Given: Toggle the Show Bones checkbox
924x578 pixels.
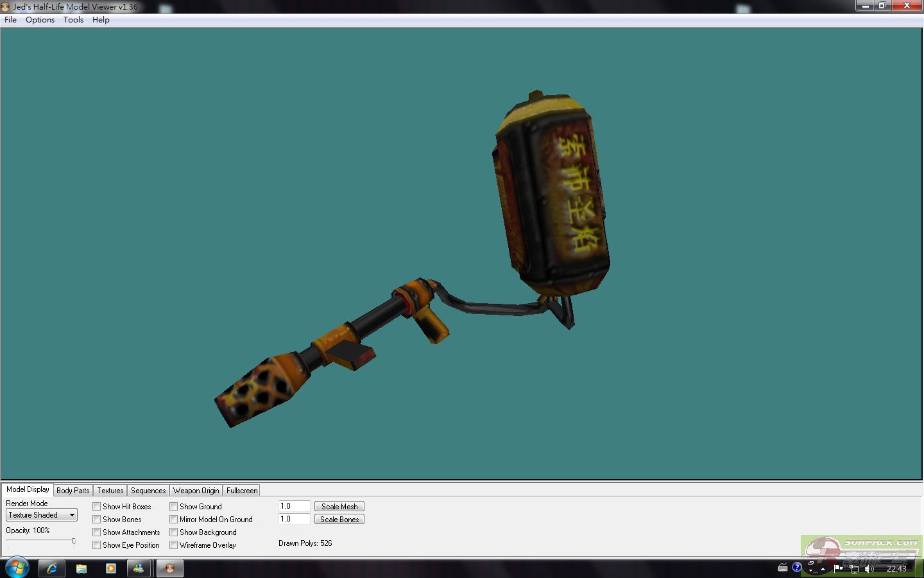Looking at the screenshot, I should click(97, 520).
